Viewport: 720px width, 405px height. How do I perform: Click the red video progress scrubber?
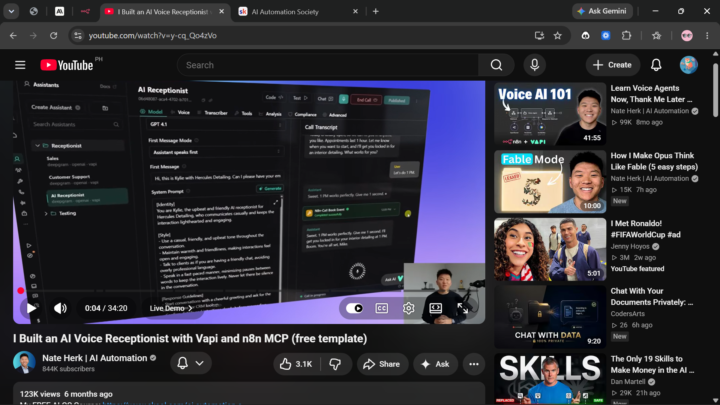(21, 291)
